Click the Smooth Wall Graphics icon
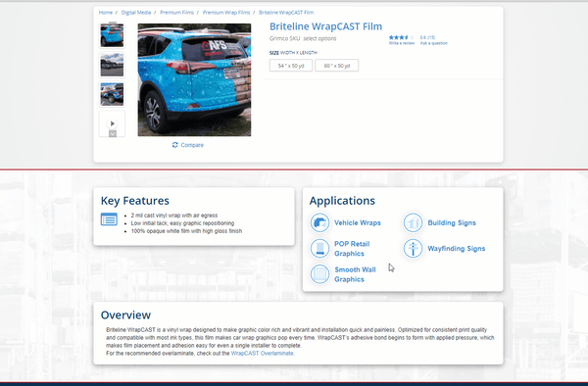Image resolution: width=588 pixels, height=386 pixels. coord(319,274)
